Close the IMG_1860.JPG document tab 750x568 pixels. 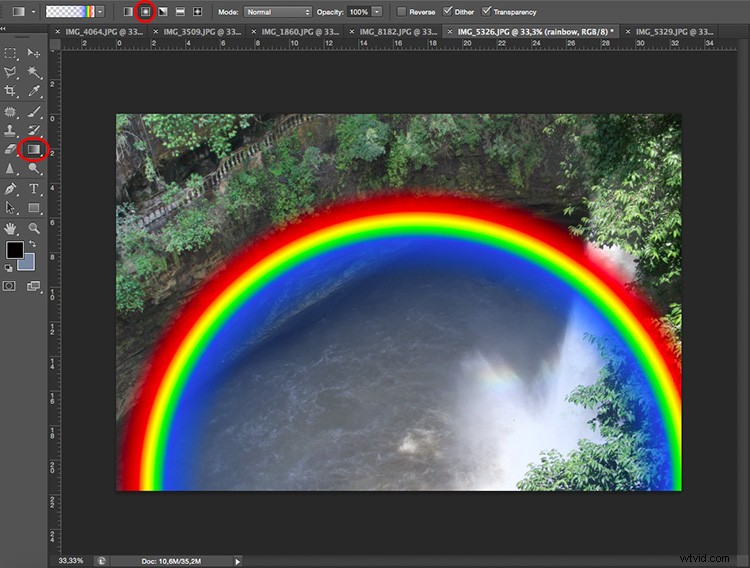(x=254, y=32)
